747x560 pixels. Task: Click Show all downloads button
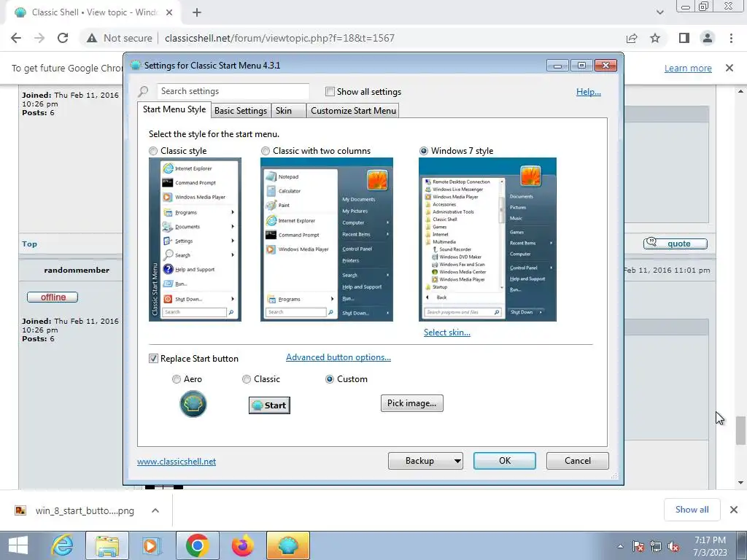pyautogui.click(x=692, y=510)
